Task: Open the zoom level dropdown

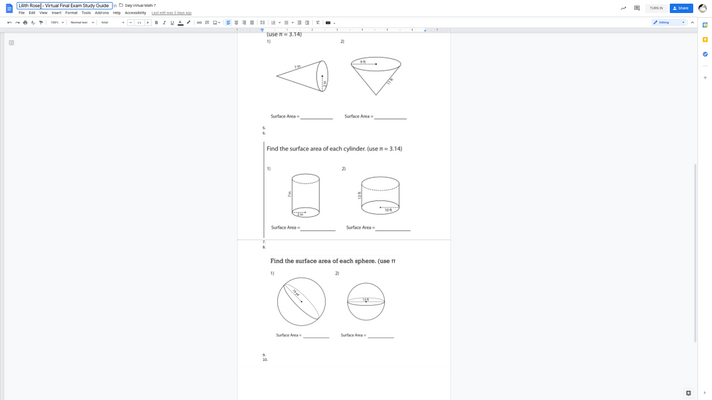Action: (57, 23)
